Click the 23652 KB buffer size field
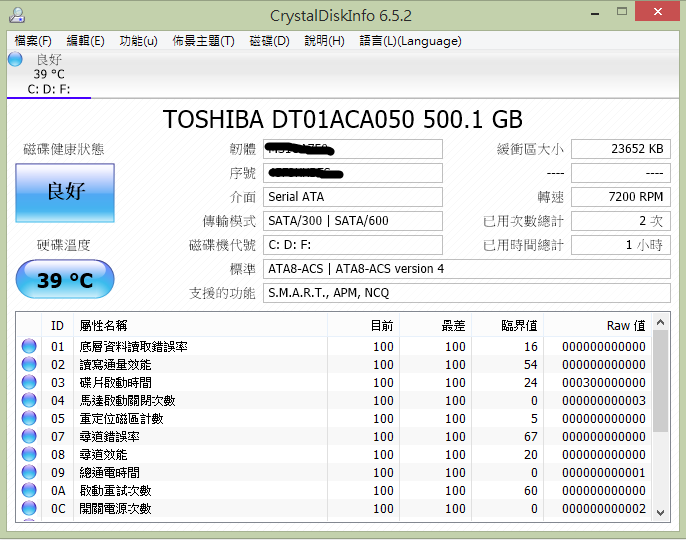 click(x=621, y=149)
